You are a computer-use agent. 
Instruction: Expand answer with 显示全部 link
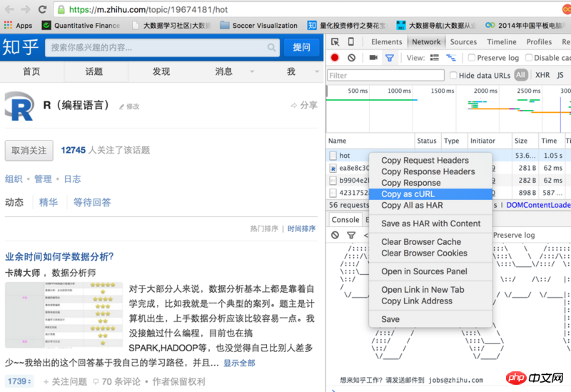[x=238, y=363]
